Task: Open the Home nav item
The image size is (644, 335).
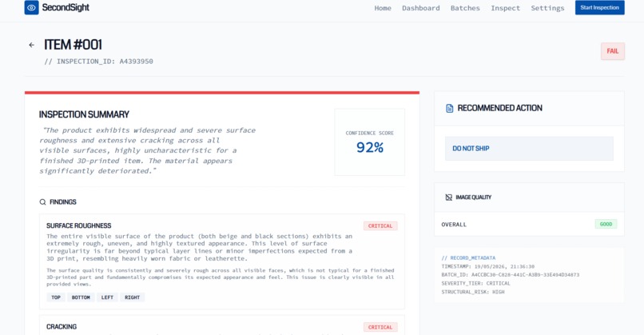Action: pos(383,8)
